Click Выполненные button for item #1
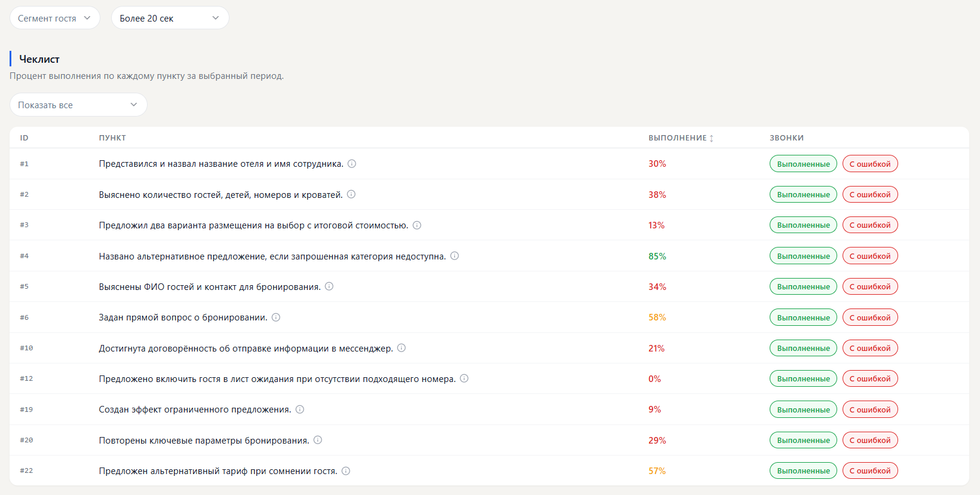Viewport: 980px width, 495px height. coord(803,164)
